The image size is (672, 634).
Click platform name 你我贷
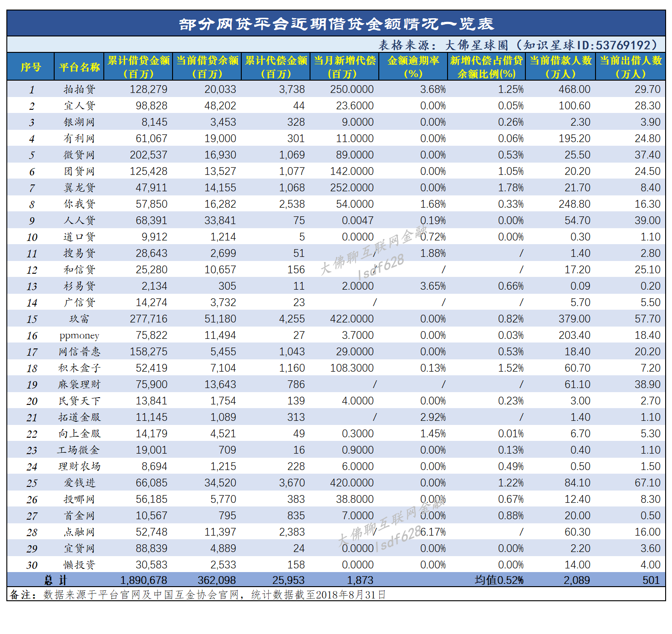[79, 204]
